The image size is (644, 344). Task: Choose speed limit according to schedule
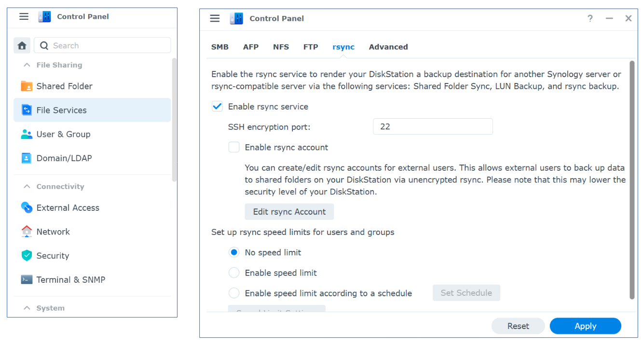[234, 293]
